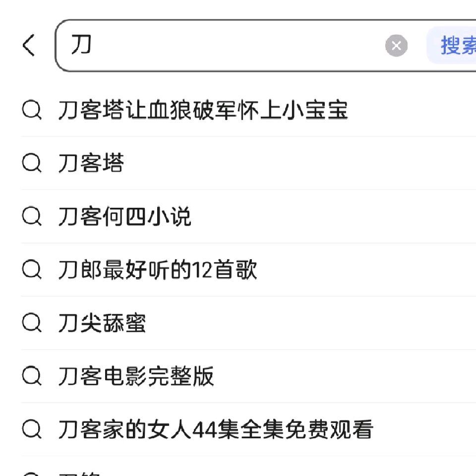The height and width of the screenshot is (476, 476).
Task: Click search icon beside 刀郎最好听的12首歌
Action: click(x=32, y=269)
